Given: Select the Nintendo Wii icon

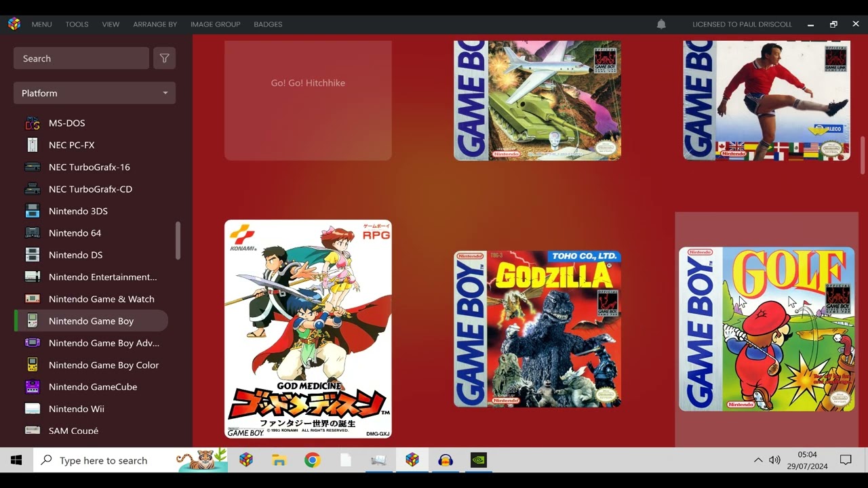Looking at the screenshot, I should pos(33,409).
